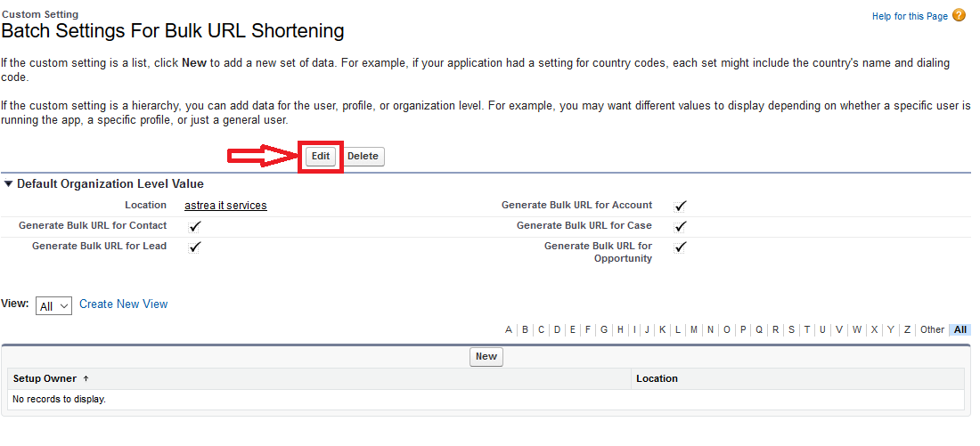
Task: Click Generate Bulk URL for Contact checkmark
Action: (195, 226)
